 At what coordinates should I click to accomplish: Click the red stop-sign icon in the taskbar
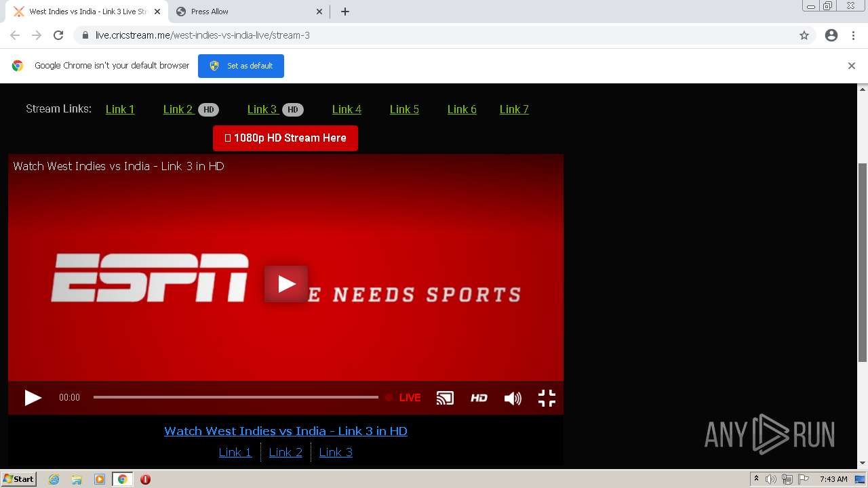[x=145, y=479]
